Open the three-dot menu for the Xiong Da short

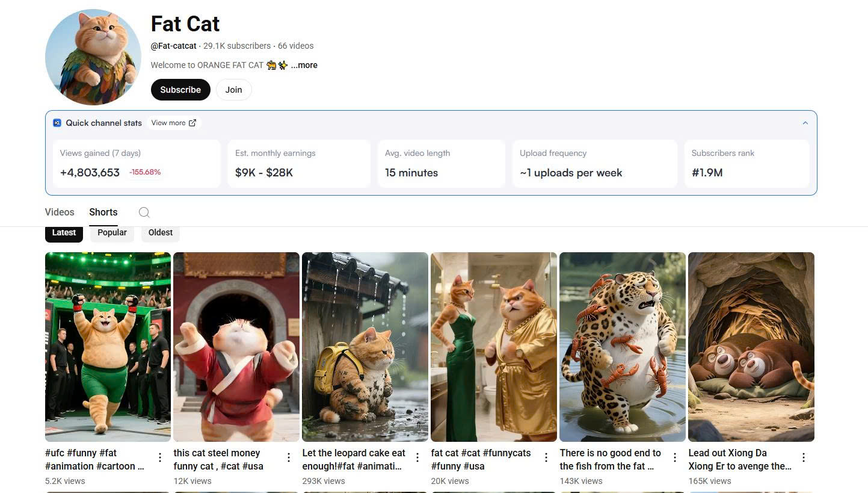coord(804,458)
